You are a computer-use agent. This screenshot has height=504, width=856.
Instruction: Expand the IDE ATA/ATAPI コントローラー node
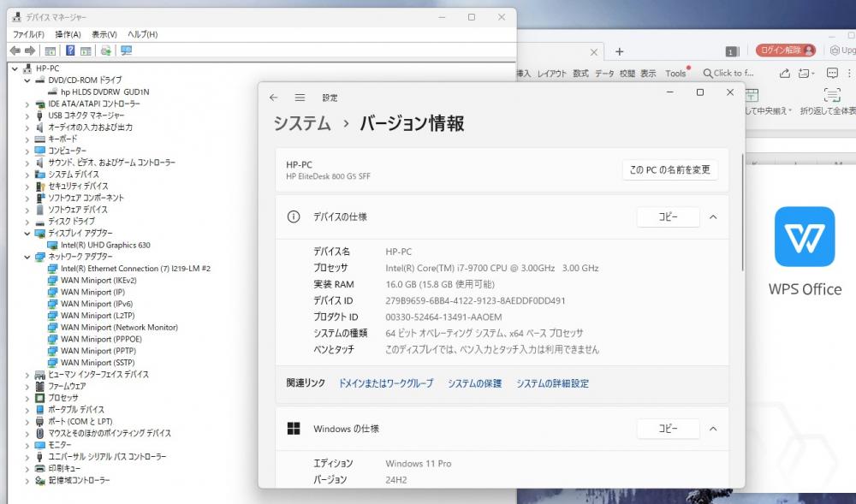click(x=27, y=104)
